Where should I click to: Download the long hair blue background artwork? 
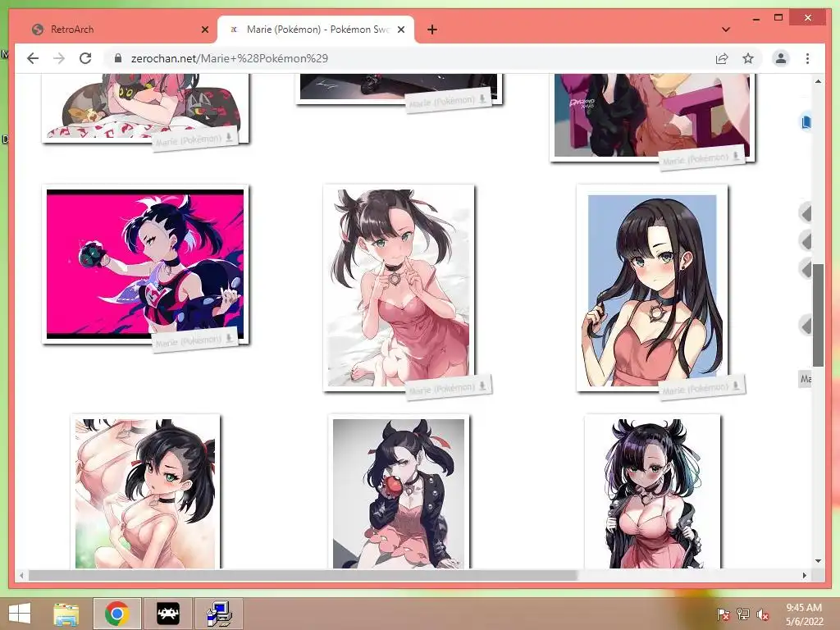736,385
